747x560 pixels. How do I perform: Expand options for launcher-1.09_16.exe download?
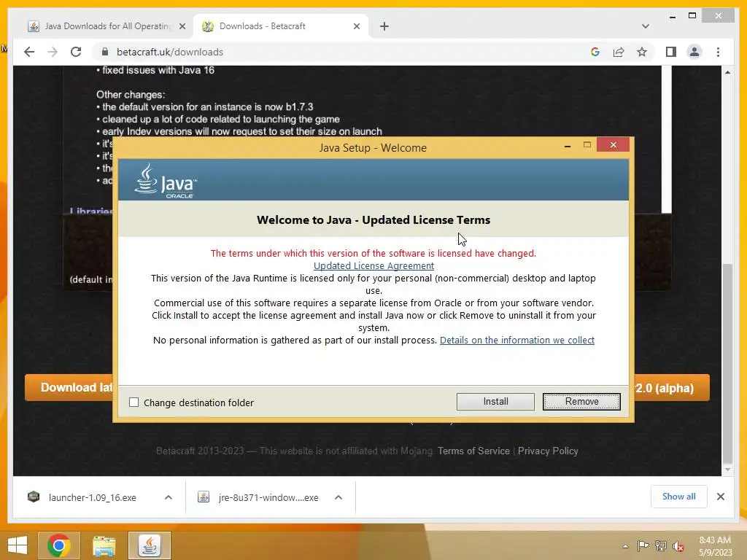tap(169, 497)
